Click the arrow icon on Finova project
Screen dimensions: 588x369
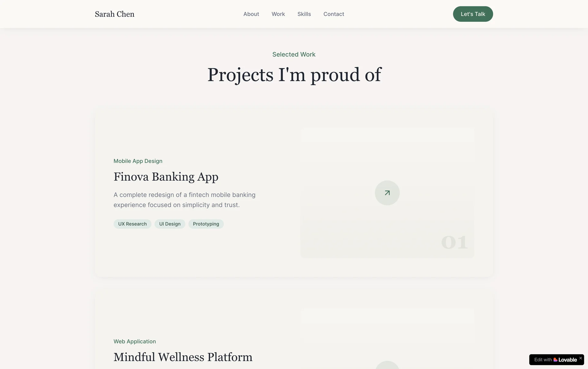coord(387,193)
